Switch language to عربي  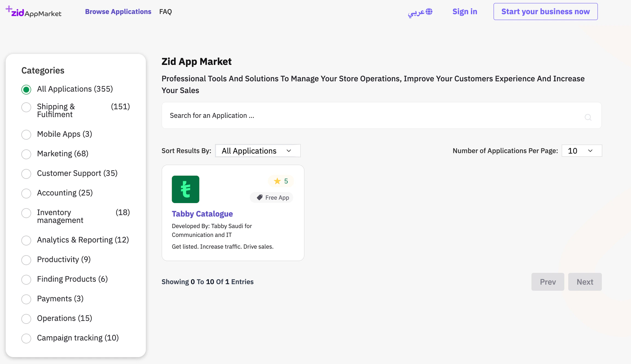point(416,12)
